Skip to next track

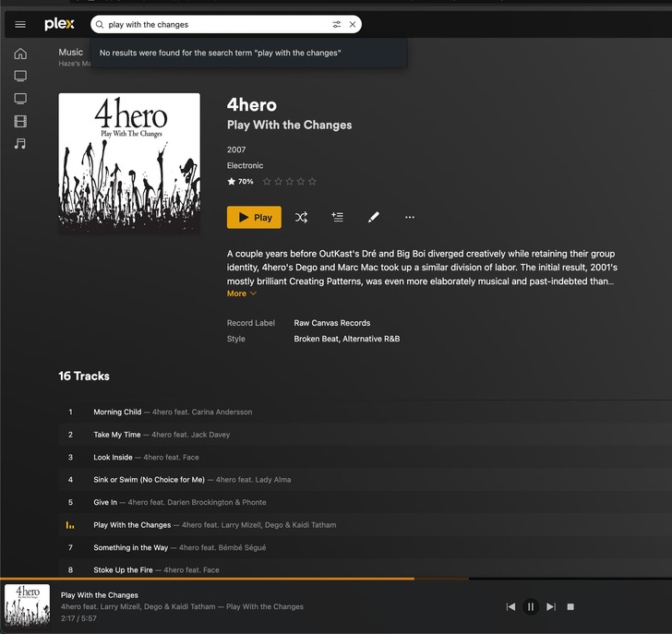(x=551, y=606)
